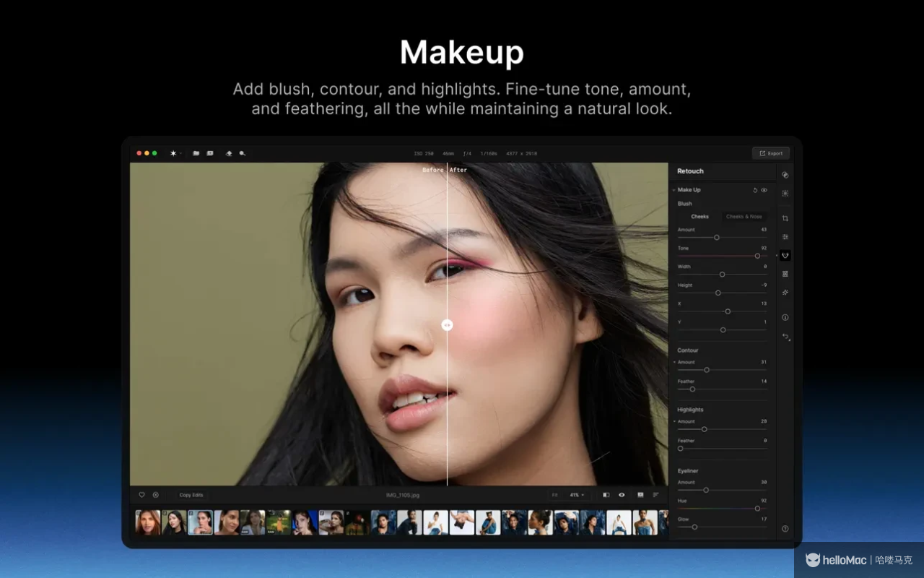Open the sort lines icon in the bottom bar
This screenshot has height=578, width=924.
tap(655, 495)
